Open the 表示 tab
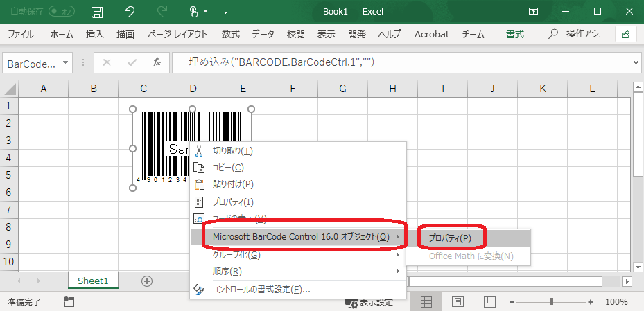 pos(326,35)
